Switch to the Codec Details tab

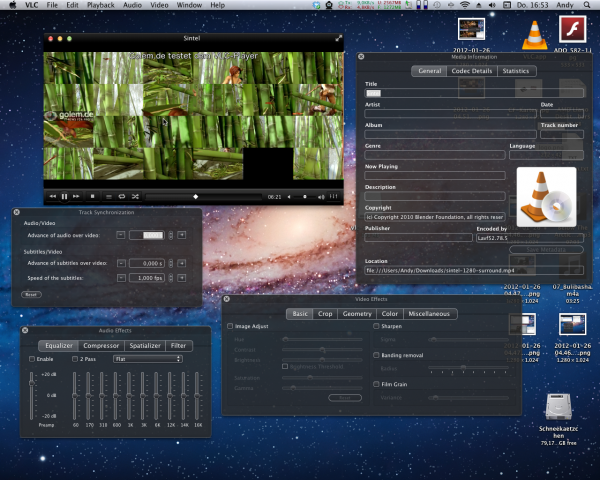tap(470, 71)
